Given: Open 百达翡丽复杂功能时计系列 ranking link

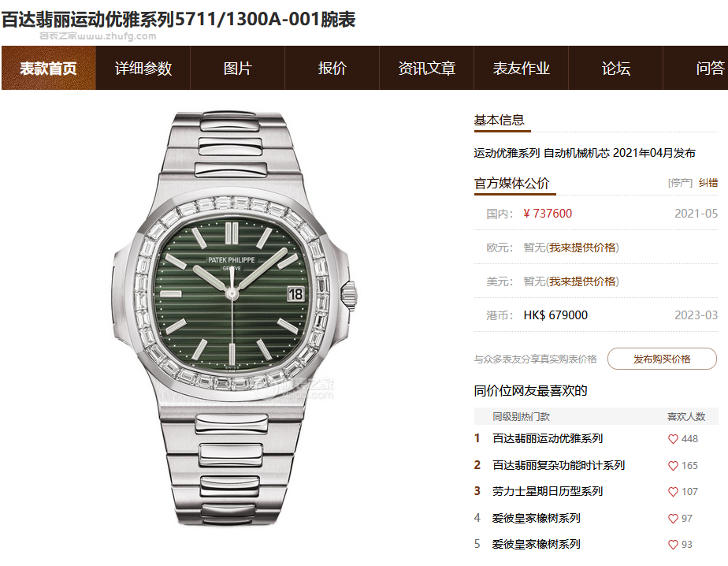Looking at the screenshot, I should [x=559, y=465].
